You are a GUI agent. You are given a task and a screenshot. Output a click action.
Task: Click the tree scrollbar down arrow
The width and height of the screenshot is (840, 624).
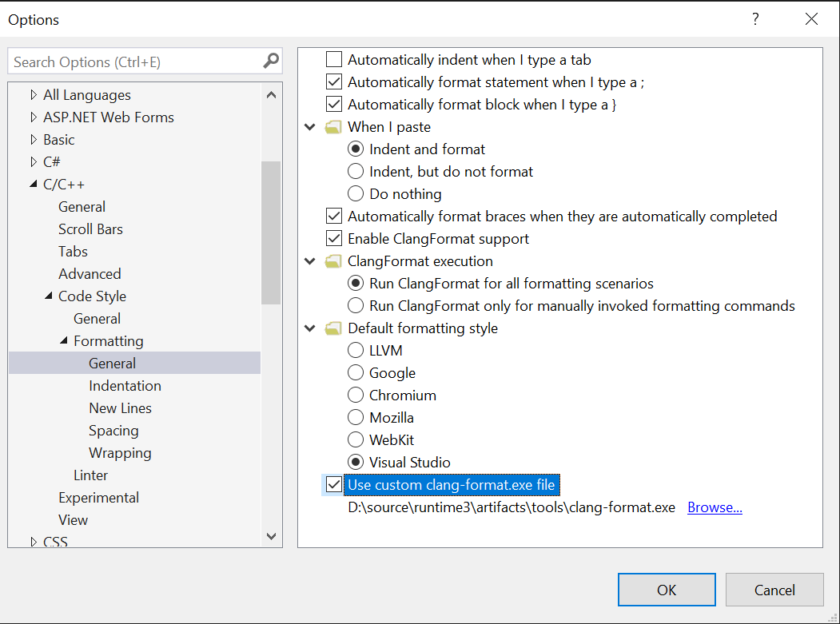(272, 536)
